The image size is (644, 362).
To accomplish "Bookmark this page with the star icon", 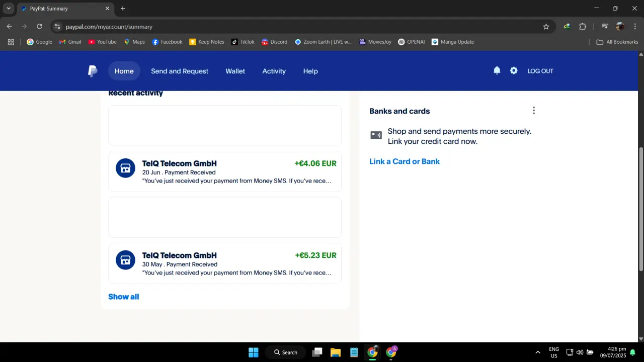I will tap(546, 27).
